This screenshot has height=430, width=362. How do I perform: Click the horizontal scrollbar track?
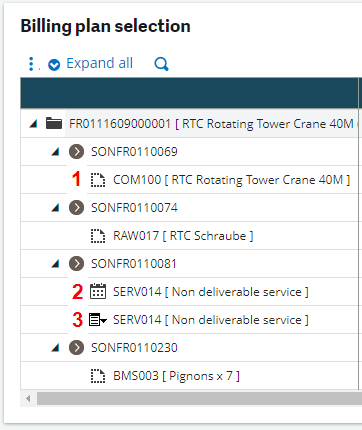coord(199,398)
